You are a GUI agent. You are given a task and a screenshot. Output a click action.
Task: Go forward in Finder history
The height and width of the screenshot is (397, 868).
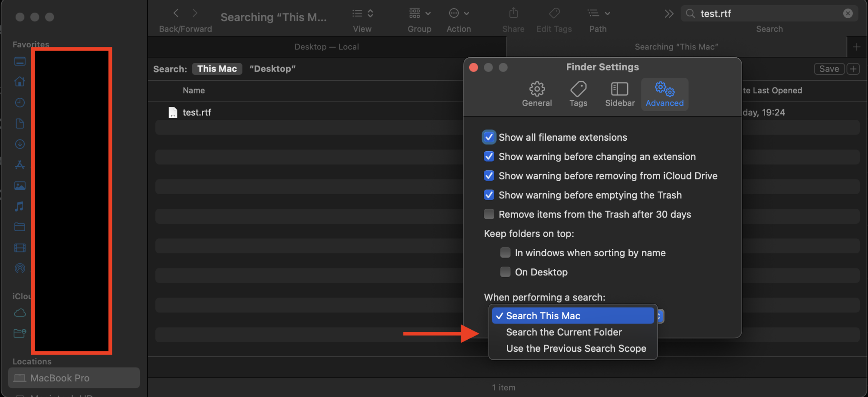(195, 13)
